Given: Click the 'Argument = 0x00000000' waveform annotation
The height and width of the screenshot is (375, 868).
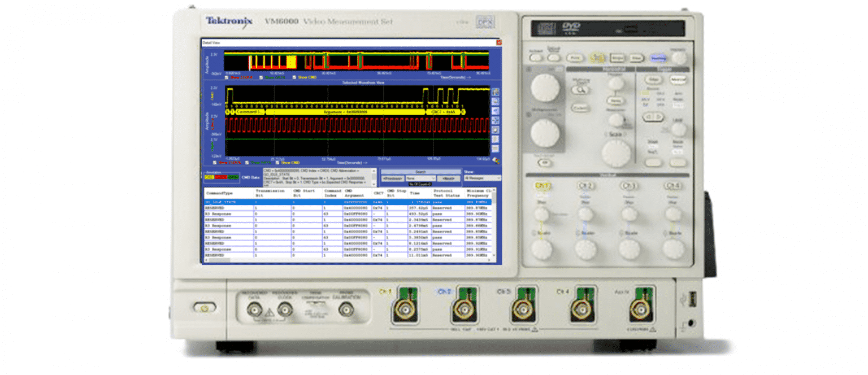Looking at the screenshot, I should tap(345, 112).
